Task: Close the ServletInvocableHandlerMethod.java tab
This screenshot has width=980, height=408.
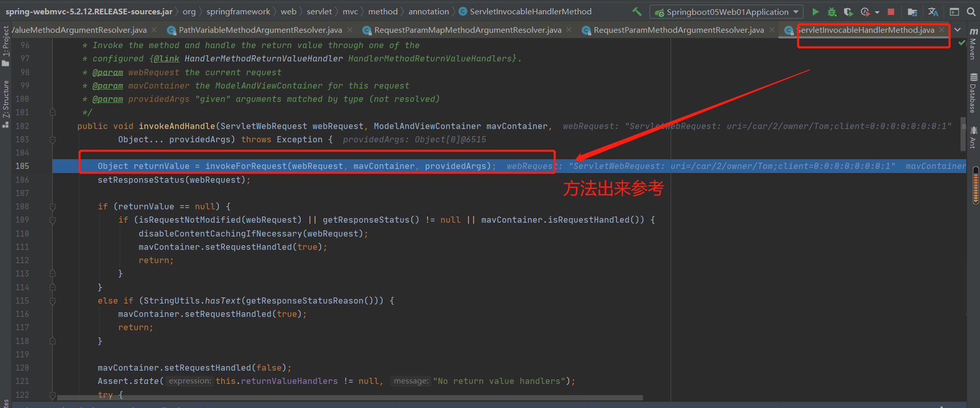Action: (x=942, y=30)
